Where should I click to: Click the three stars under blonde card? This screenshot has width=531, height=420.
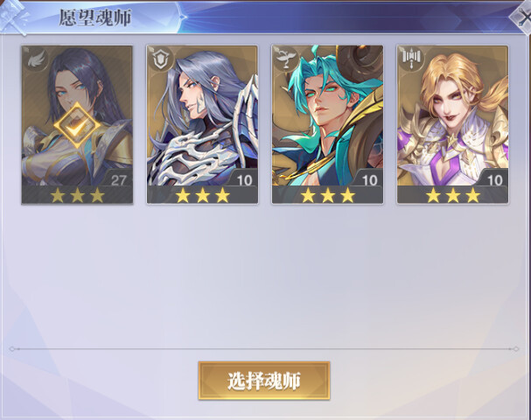453,195
